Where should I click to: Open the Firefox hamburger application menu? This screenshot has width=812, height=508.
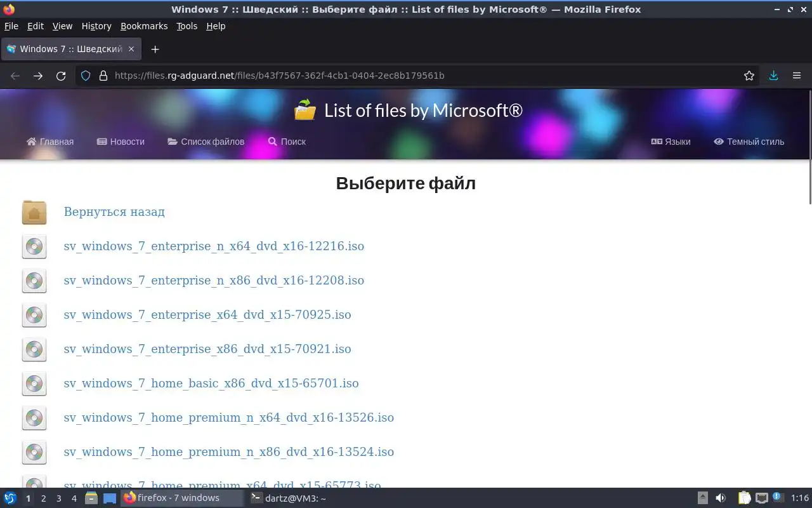(x=797, y=76)
